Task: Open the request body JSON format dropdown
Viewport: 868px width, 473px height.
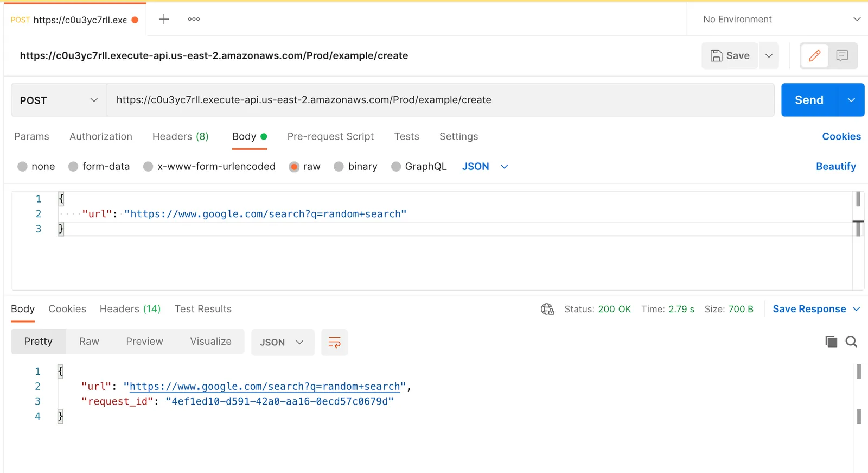Action: pos(485,167)
